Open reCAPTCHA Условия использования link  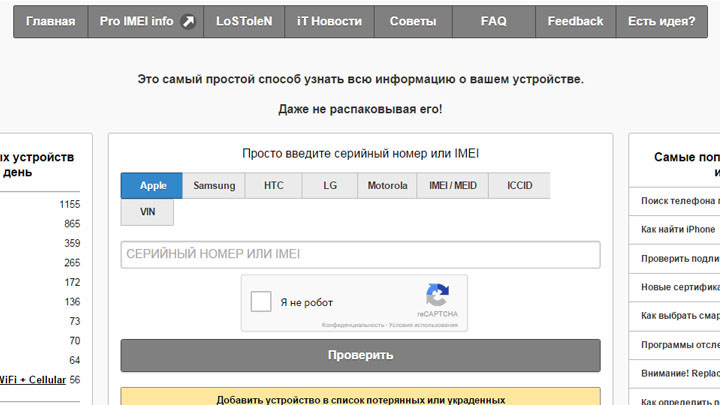pyautogui.click(x=423, y=325)
